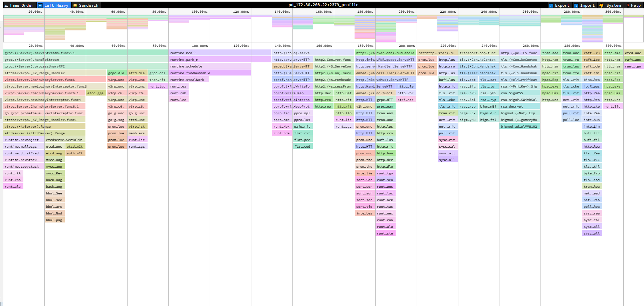This screenshot has height=306, width=644.
Task: Select the runtime.mcall frame
Action: 220,53
